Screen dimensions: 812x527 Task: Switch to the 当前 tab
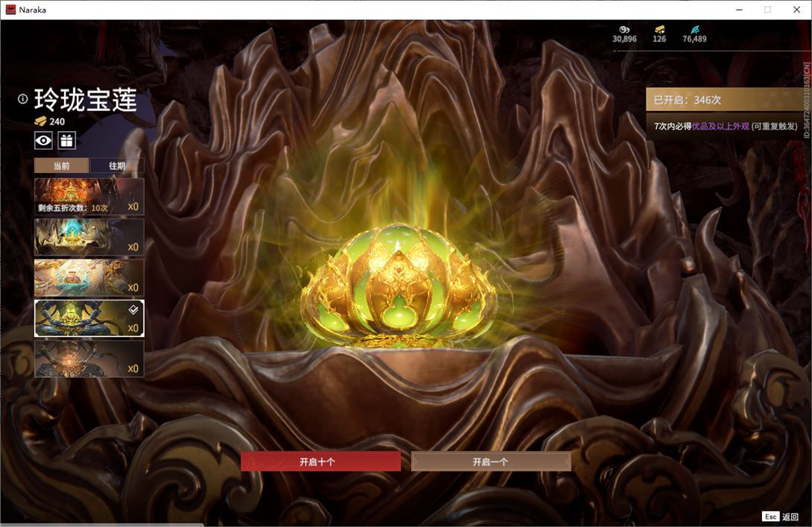tap(62, 165)
